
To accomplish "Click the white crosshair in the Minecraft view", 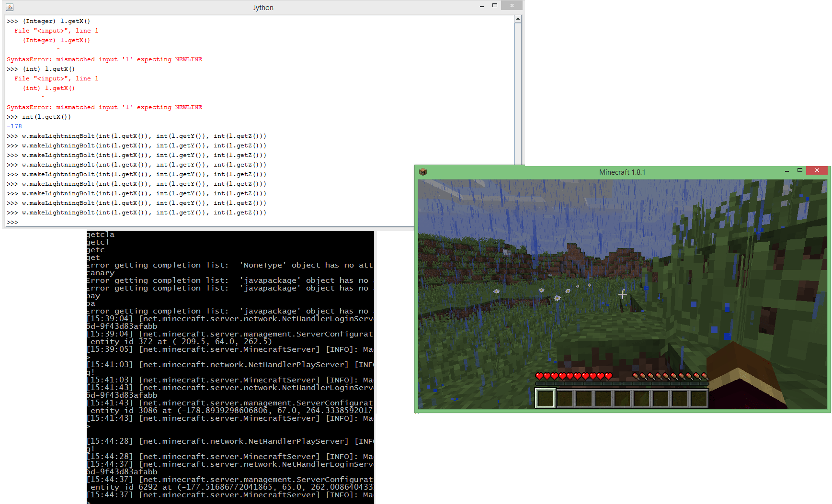I will 622,295.
